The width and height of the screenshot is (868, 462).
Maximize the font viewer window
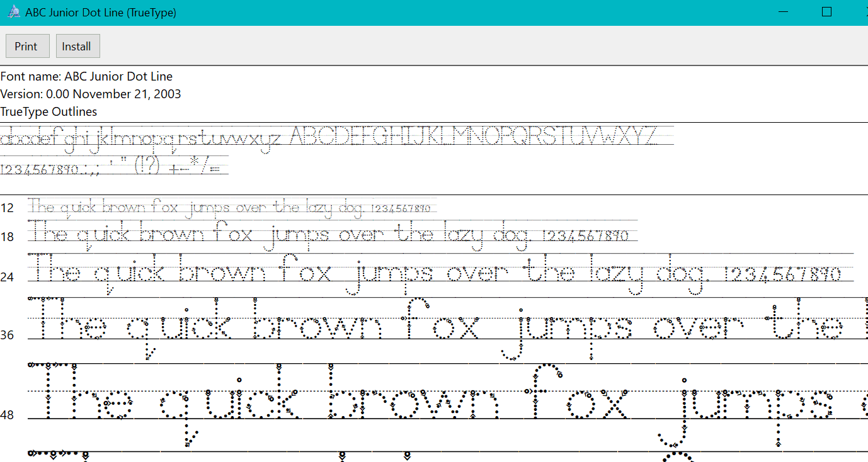click(x=826, y=12)
